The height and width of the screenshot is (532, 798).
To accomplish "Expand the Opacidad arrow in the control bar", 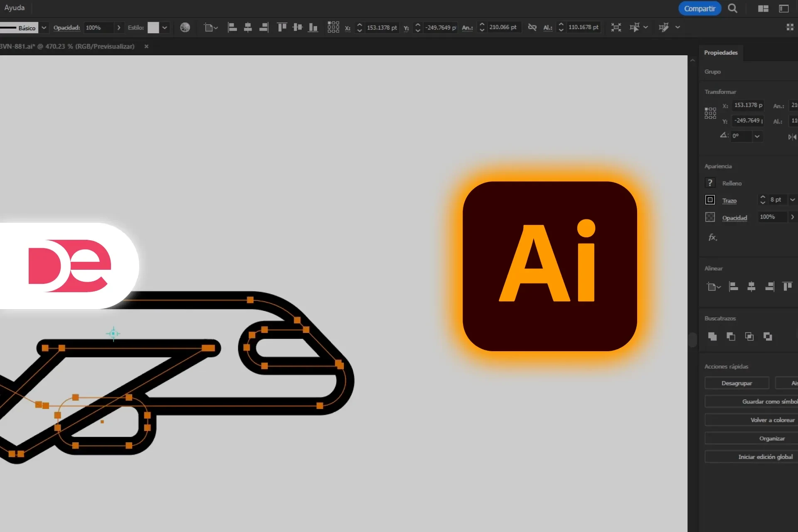I will tap(119, 27).
